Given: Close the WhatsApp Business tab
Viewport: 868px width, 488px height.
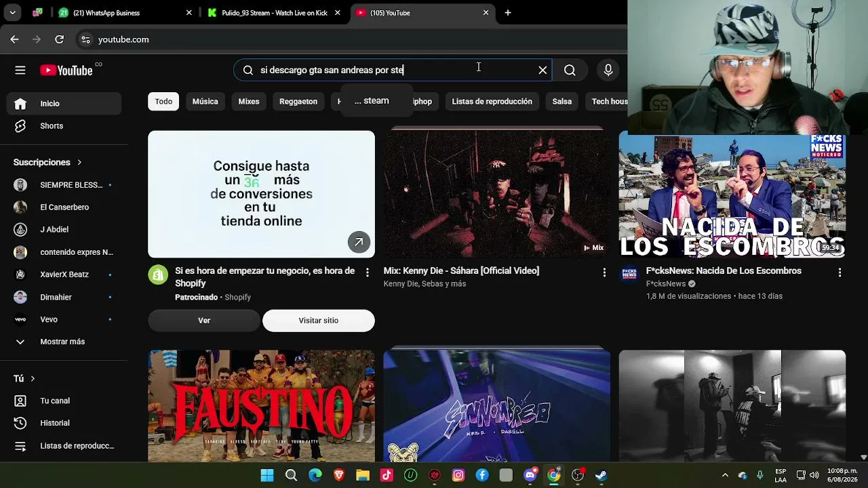Looking at the screenshot, I should point(189,12).
